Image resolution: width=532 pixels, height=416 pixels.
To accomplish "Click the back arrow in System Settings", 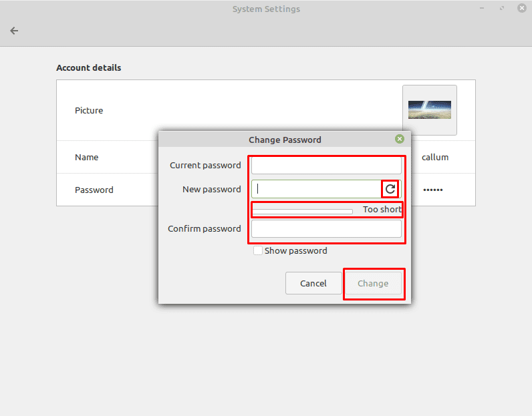I will pyautogui.click(x=14, y=31).
